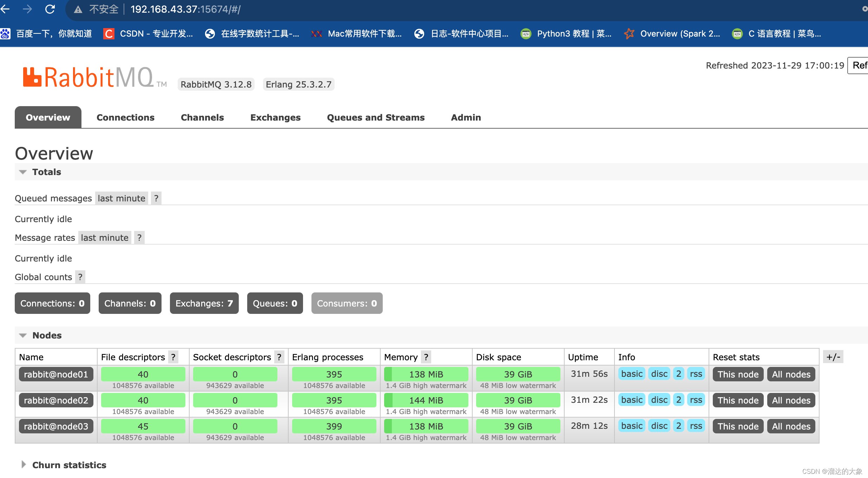Open the Overview (Spark 2...) bookmark
The height and width of the screenshot is (478, 868).
pyautogui.click(x=672, y=34)
